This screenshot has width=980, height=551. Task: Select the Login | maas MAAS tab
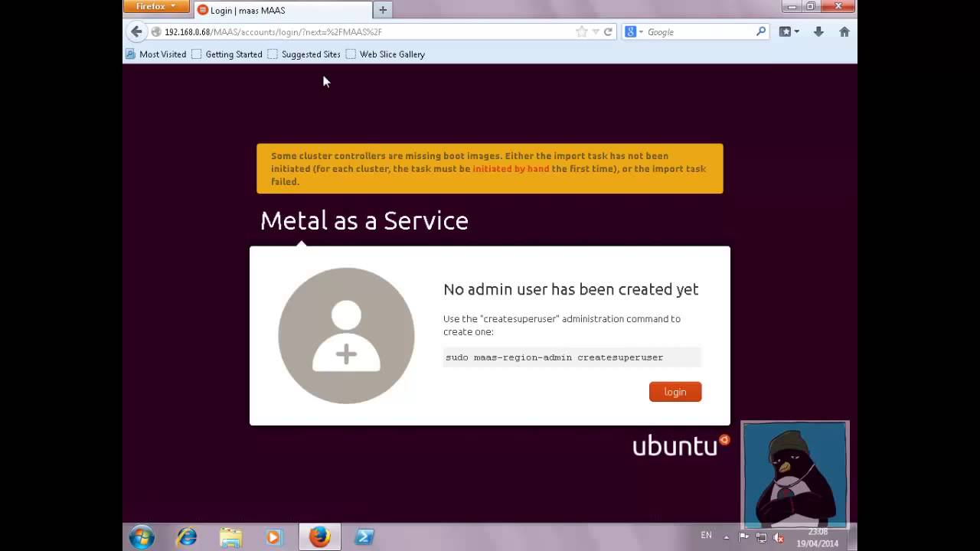282,10
